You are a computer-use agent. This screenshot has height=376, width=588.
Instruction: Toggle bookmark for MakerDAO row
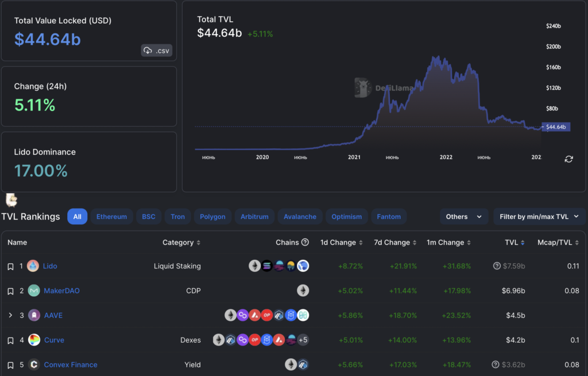pyautogui.click(x=10, y=291)
